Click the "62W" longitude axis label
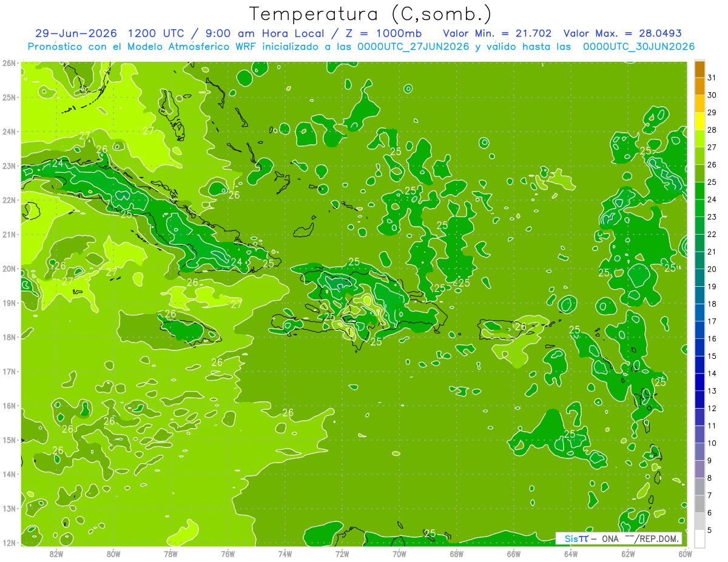This screenshot has width=728, height=562. pos(629,554)
